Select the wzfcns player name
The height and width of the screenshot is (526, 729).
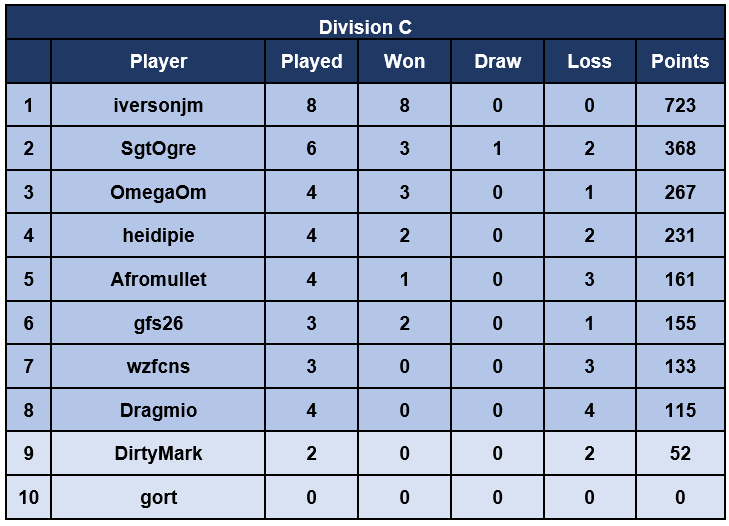(x=158, y=367)
